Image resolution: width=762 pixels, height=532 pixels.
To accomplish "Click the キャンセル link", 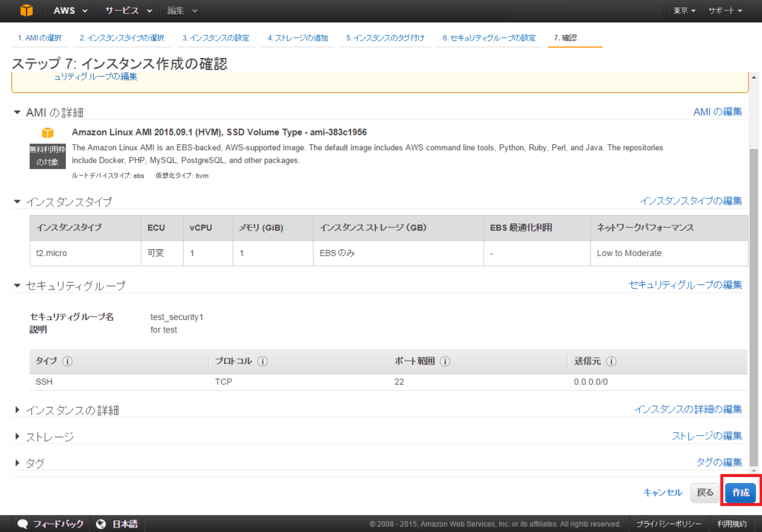I will click(x=662, y=493).
